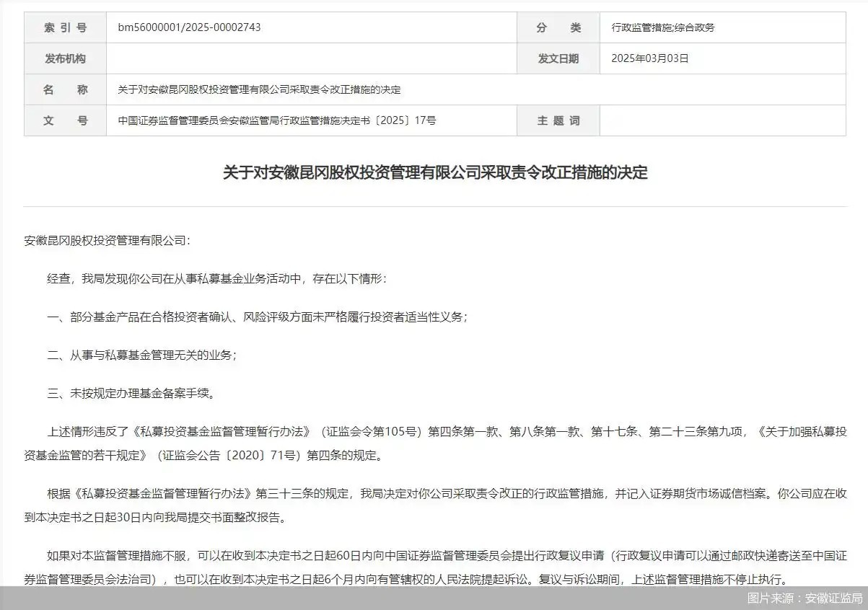The width and height of the screenshot is (868, 610).
Task: Click paragraph beginning 如果对本监督管理措施不服
Action: [x=435, y=567]
